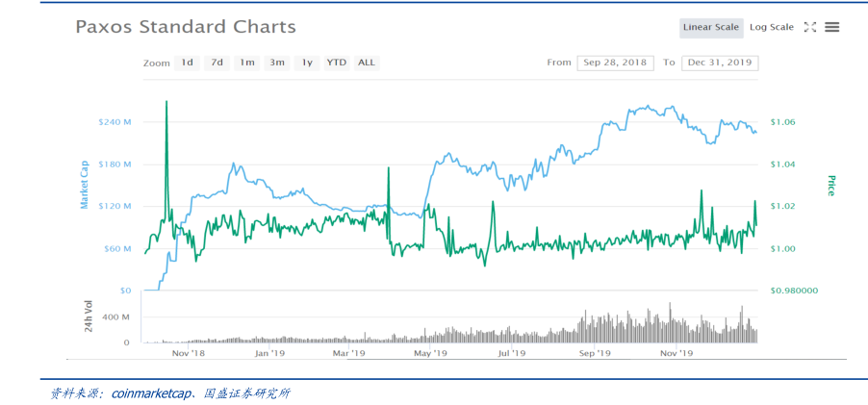868x405 pixels.
Task: Click the Market Cap axis label
Action: tap(84, 184)
